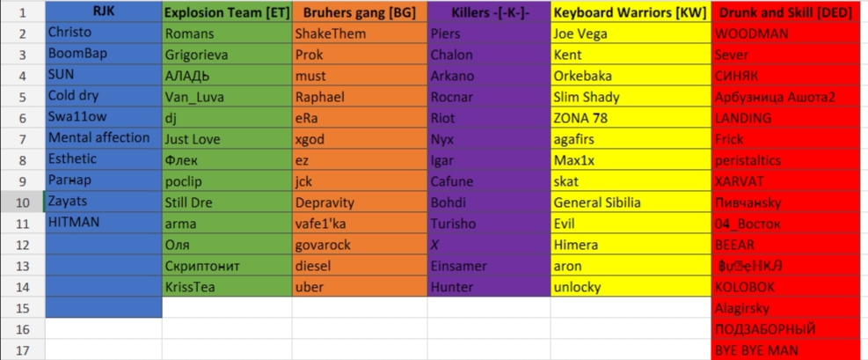The image size is (868, 360).
Task: Click the Explosion Team [ET] header cell
Action: pos(227,13)
